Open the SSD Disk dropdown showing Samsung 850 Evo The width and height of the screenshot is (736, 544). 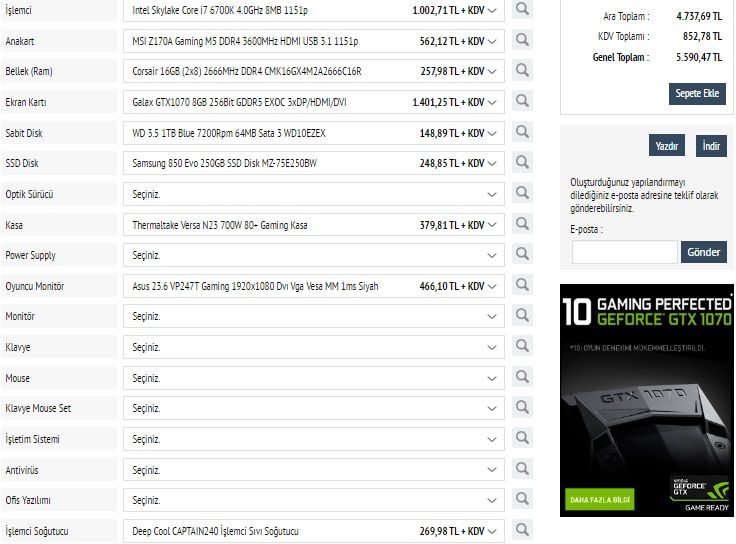coord(314,163)
